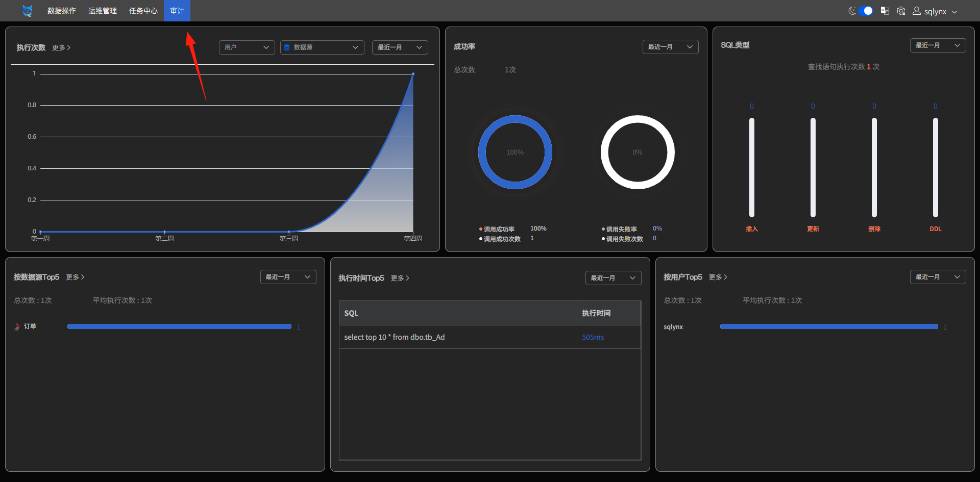Open 最近一月 dropdown in SQL类型 panel
This screenshot has height=482, width=980.
tap(938, 45)
